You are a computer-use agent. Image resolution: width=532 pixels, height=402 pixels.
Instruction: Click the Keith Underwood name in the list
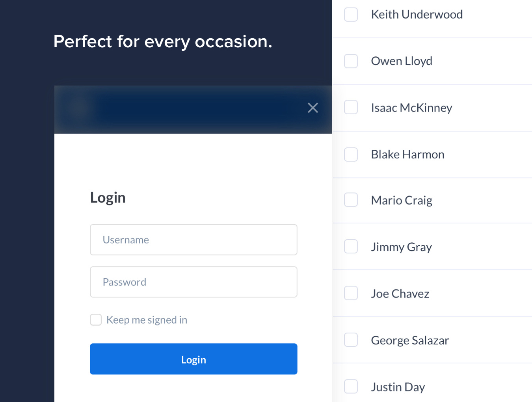(x=417, y=15)
